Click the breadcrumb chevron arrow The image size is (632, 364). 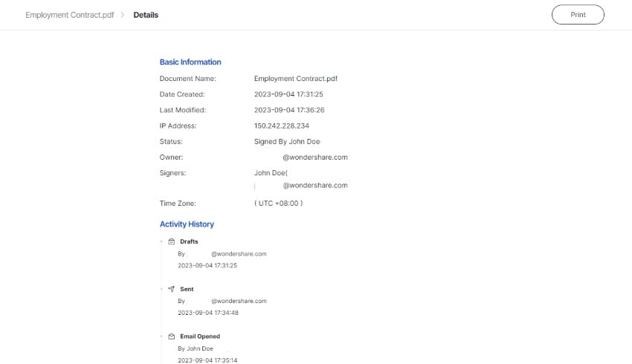[x=122, y=15]
